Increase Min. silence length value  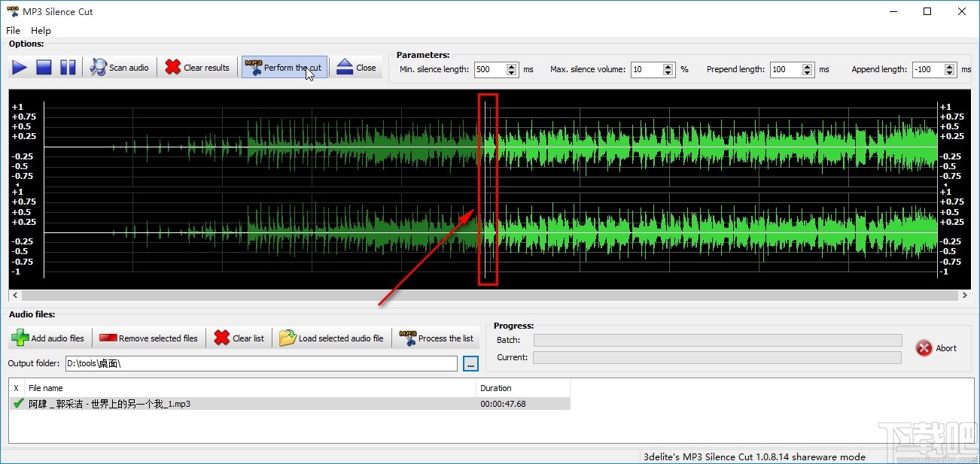(512, 66)
